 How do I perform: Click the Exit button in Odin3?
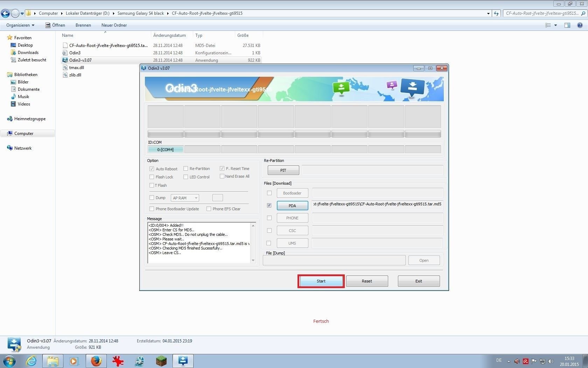pyautogui.click(x=419, y=281)
